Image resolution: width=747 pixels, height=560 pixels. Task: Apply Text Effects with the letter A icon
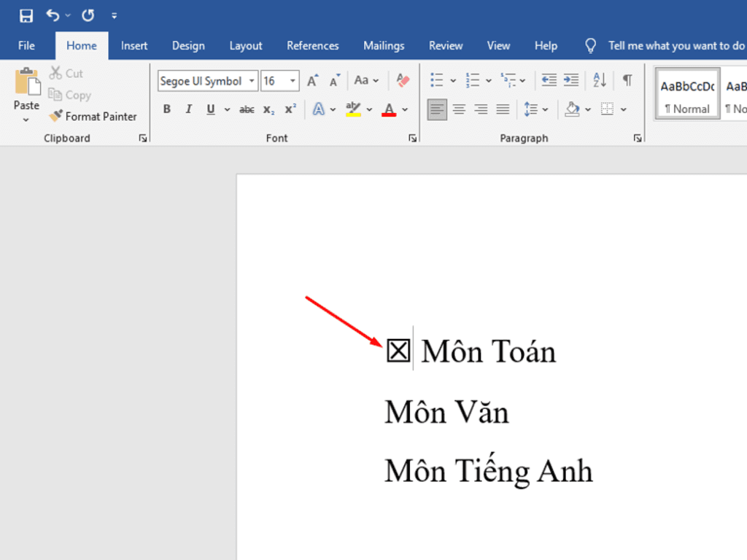click(x=319, y=109)
